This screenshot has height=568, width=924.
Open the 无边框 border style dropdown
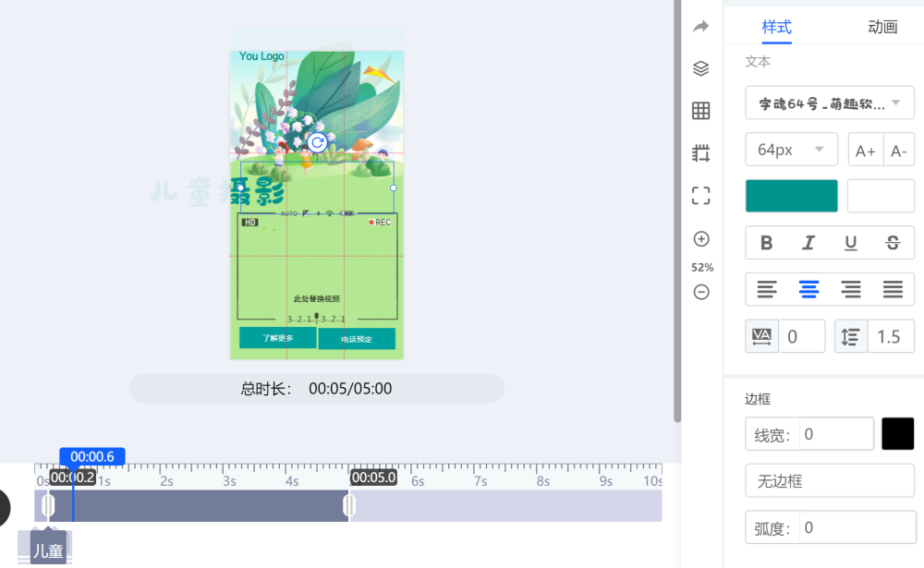click(x=830, y=481)
